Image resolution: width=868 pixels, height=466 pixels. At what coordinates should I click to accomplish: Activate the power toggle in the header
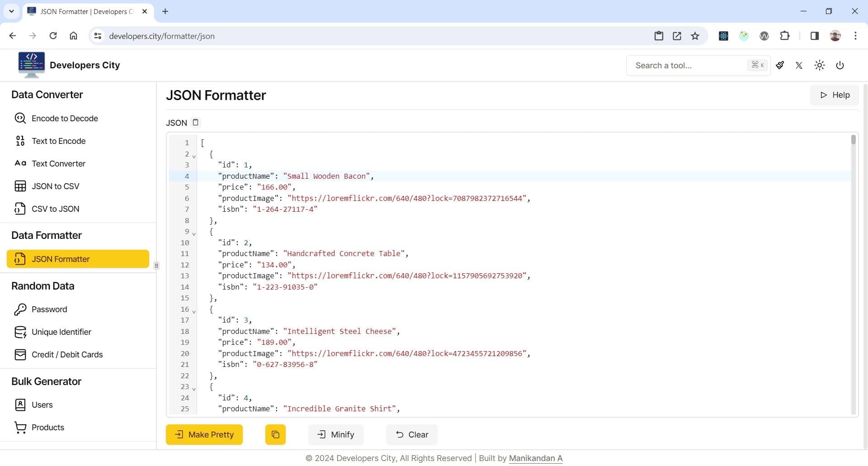pos(840,65)
